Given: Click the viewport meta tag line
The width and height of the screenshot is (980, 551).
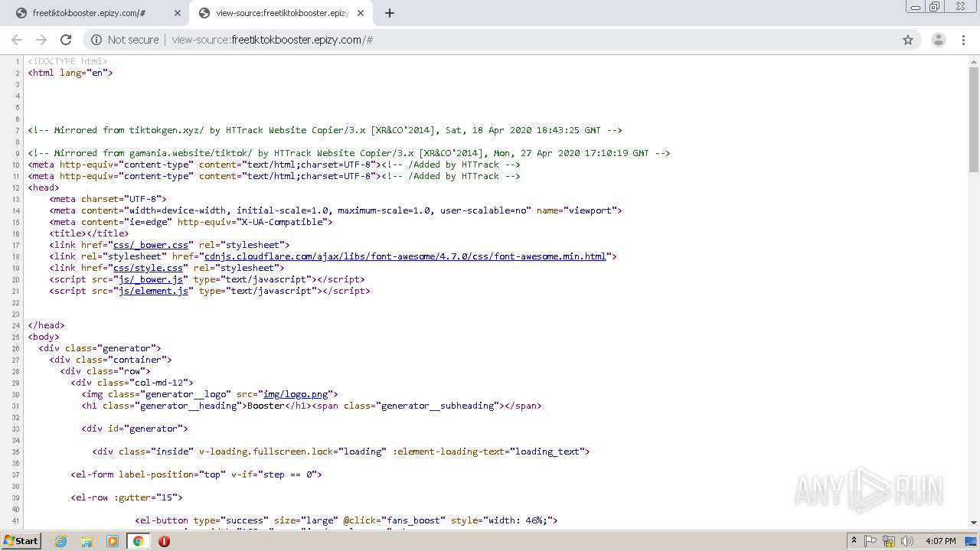Looking at the screenshot, I should point(336,210).
